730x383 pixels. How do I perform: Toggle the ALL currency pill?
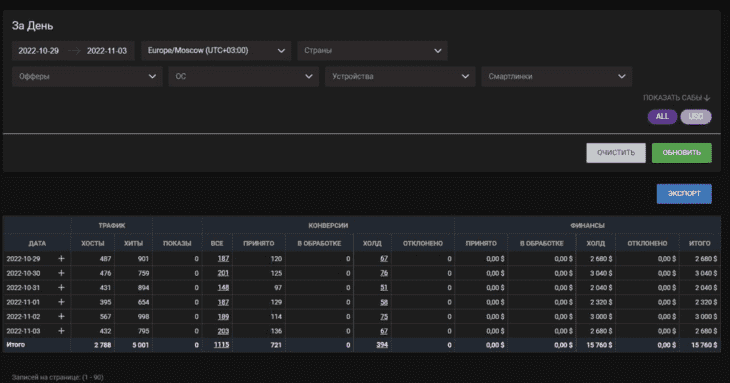(x=662, y=116)
